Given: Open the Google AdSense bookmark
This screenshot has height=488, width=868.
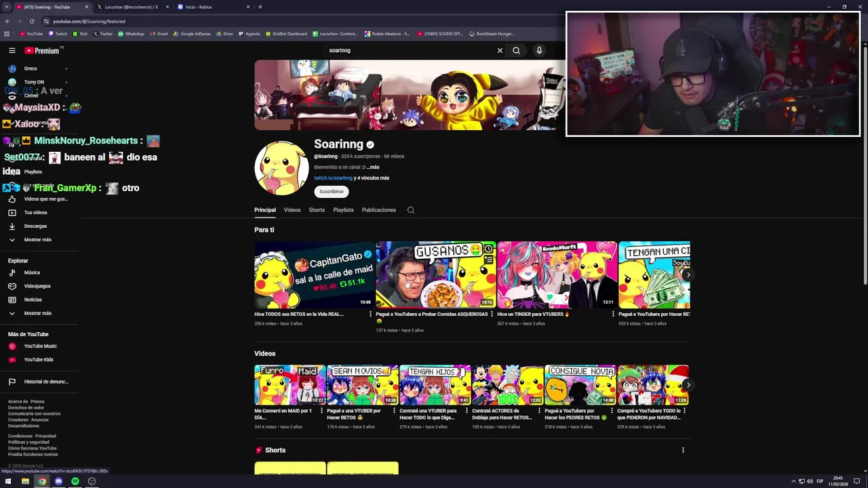Looking at the screenshot, I should tap(192, 34).
